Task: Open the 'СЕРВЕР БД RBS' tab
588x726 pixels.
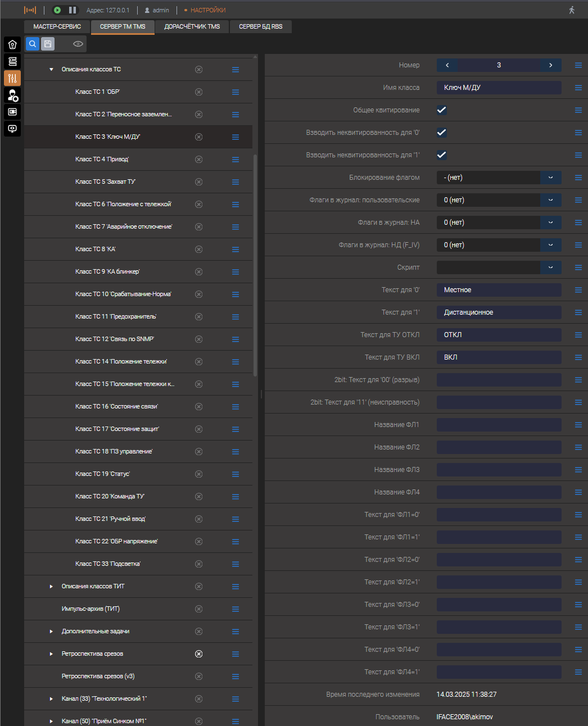Action: 260,26
